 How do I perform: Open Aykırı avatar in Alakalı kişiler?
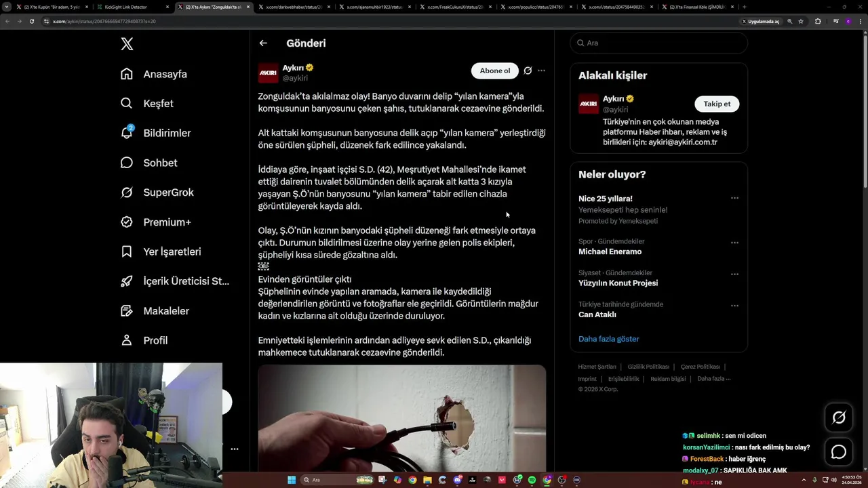point(589,104)
